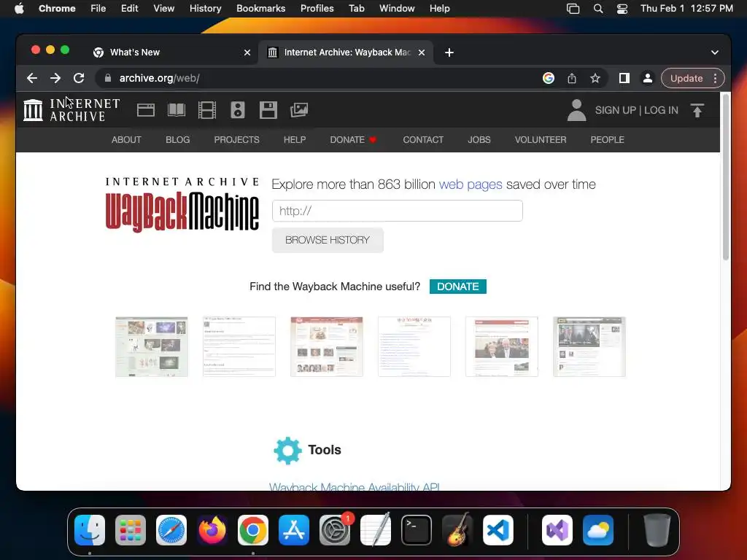Open a new tab with the plus button
The image size is (747, 560).
(449, 52)
